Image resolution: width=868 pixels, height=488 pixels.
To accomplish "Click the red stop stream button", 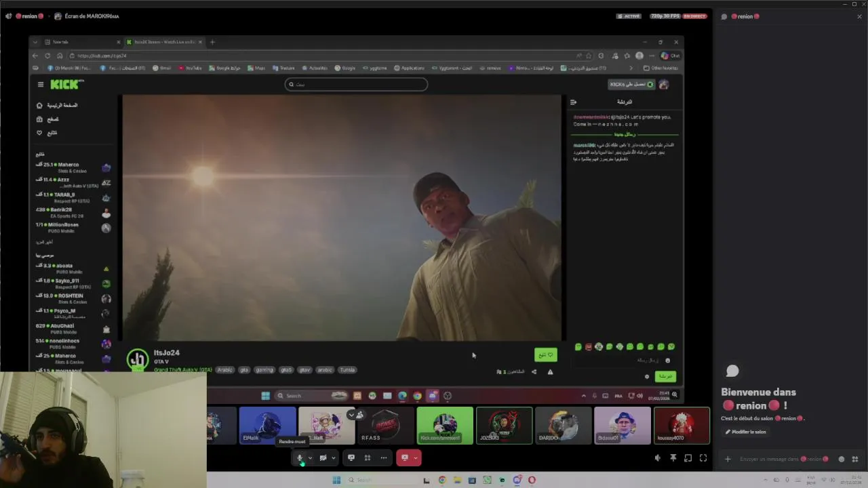I will tap(405, 457).
